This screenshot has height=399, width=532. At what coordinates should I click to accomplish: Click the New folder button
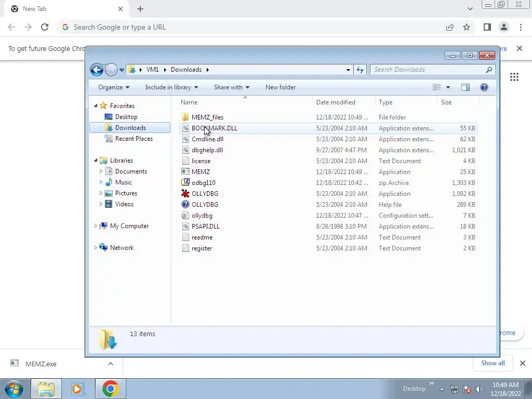pos(281,87)
